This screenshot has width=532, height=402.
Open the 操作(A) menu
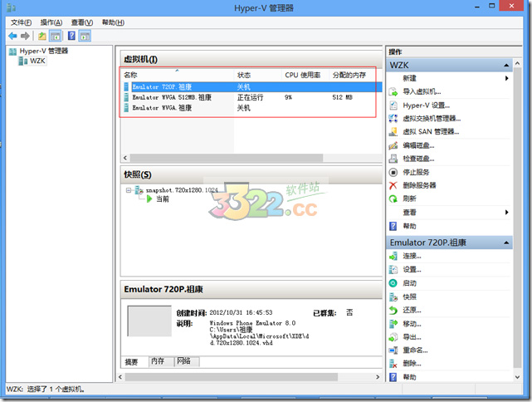pos(51,22)
